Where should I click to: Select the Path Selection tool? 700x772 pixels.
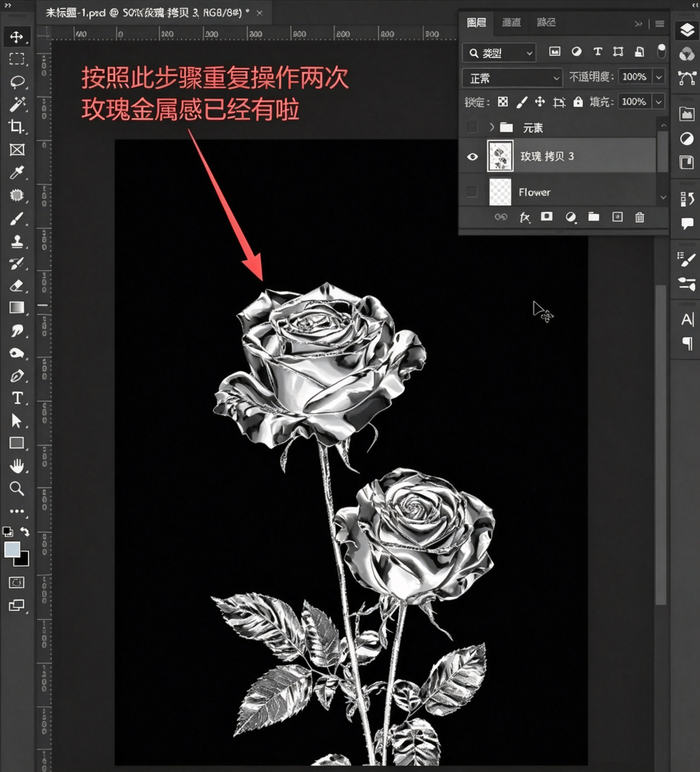pyautogui.click(x=17, y=420)
